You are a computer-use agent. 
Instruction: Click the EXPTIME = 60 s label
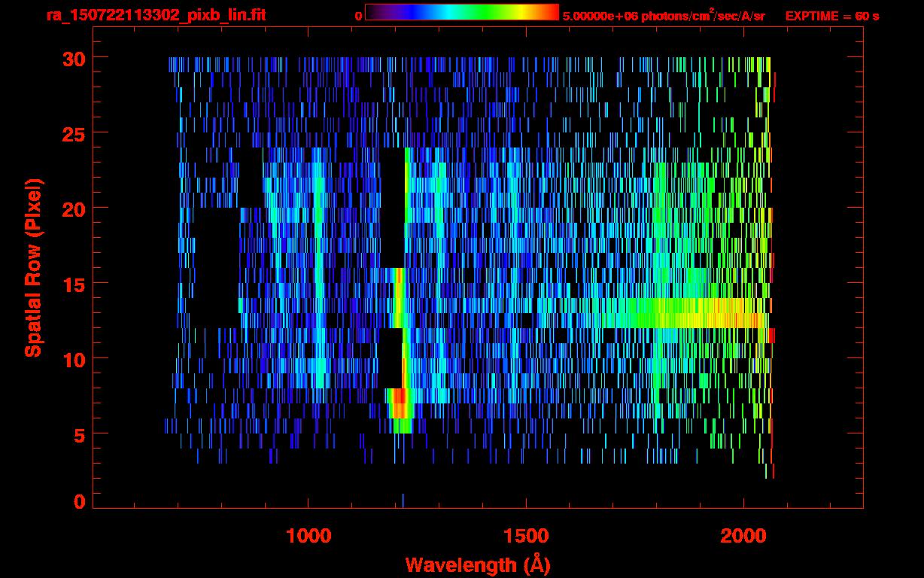(832, 15)
